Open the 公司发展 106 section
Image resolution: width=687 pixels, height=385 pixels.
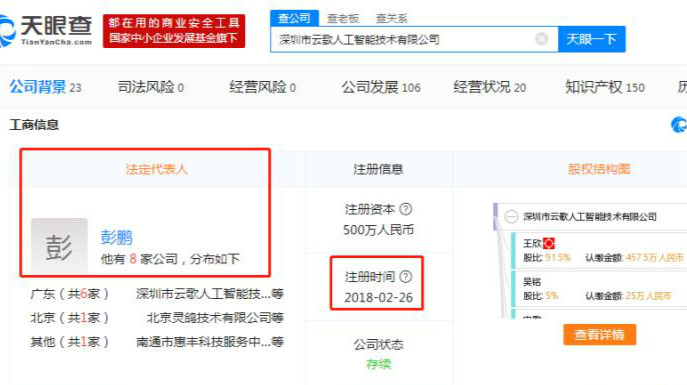(381, 87)
